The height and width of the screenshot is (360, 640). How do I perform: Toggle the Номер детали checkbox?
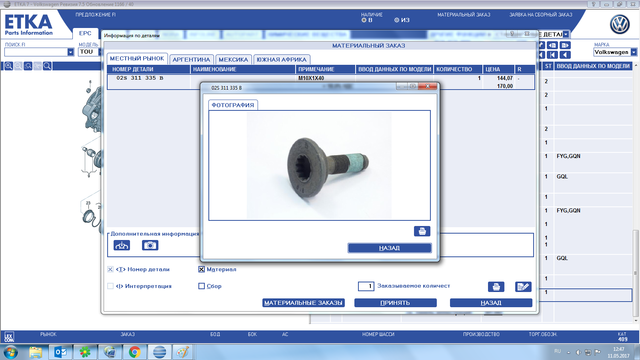110,269
